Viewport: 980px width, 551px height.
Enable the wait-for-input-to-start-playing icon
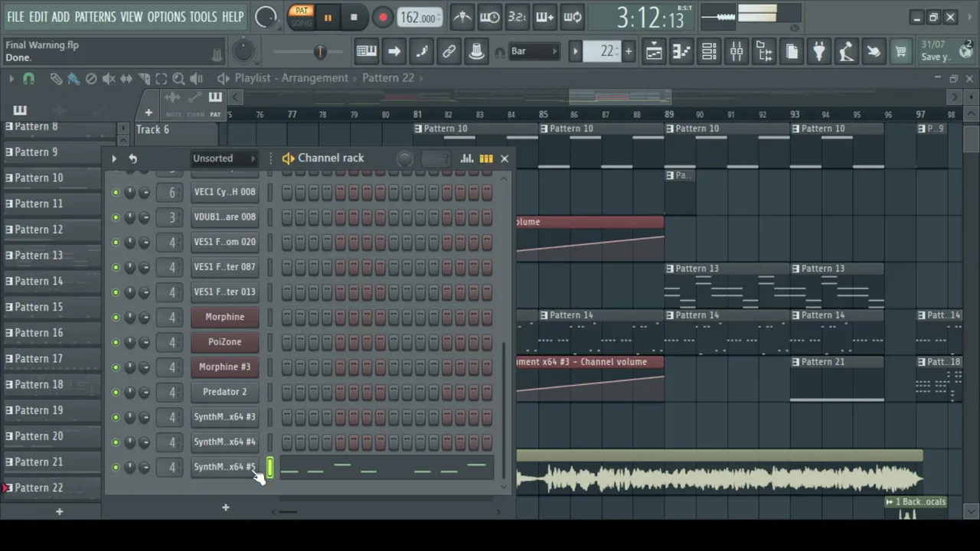pyautogui.click(x=489, y=17)
